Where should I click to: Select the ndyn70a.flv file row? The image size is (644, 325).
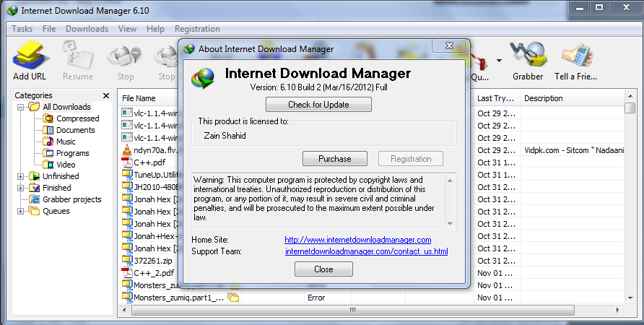(x=149, y=150)
